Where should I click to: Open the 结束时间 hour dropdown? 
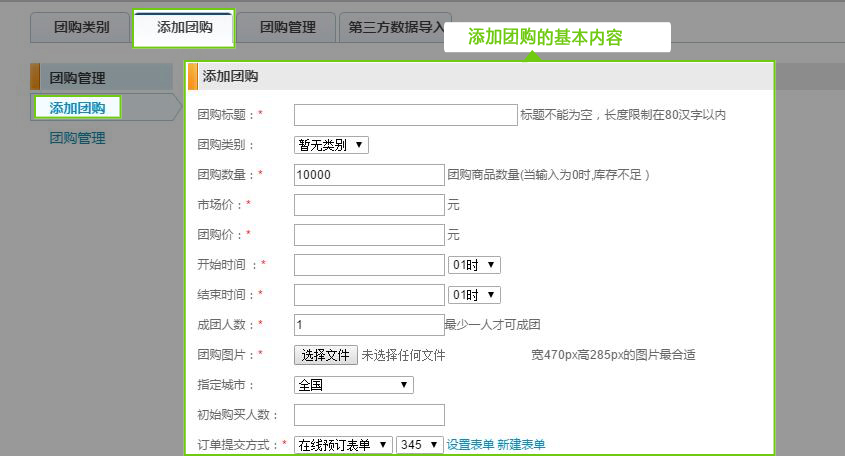click(x=474, y=295)
